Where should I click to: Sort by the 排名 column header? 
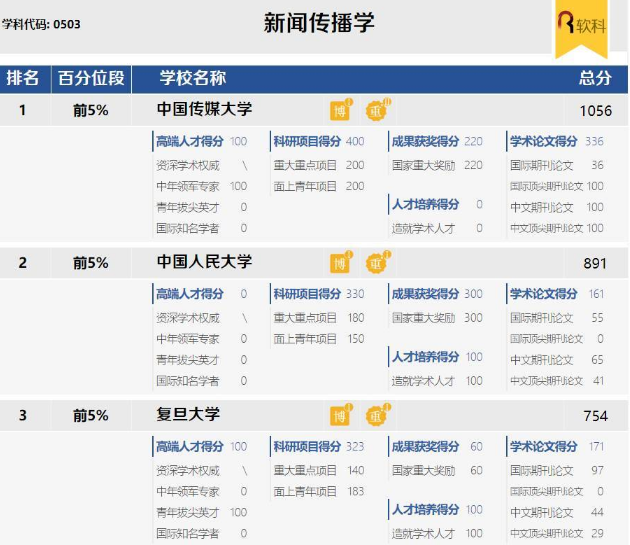(23, 78)
